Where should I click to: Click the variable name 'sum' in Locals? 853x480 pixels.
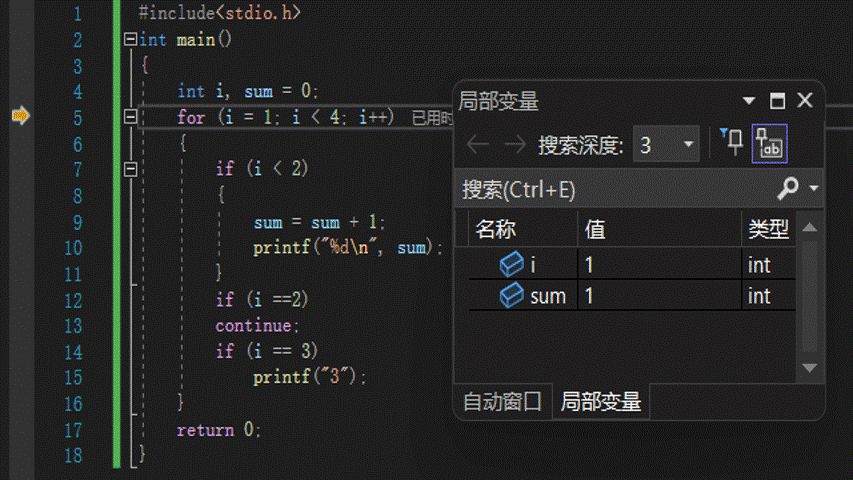click(x=548, y=297)
